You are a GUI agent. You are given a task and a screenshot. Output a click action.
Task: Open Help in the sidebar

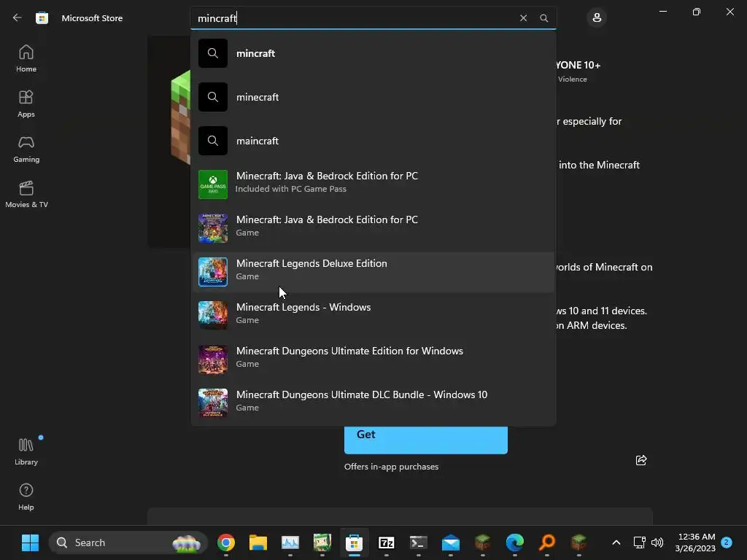26,497
